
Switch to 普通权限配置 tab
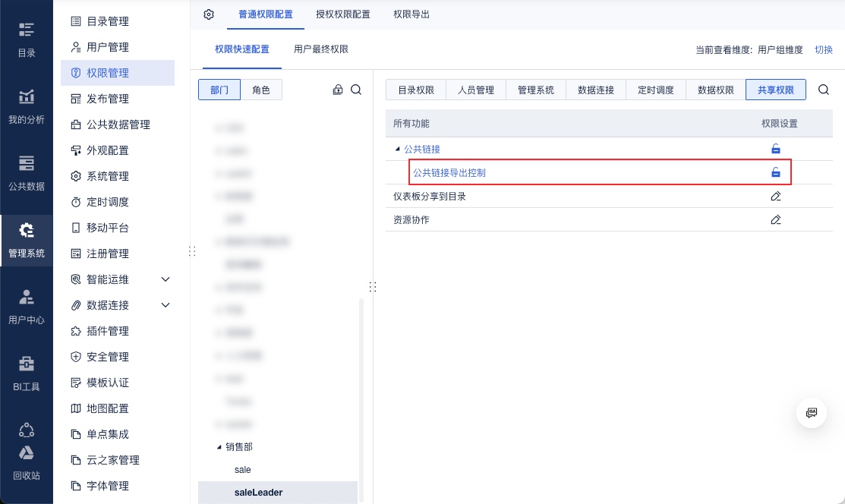point(266,14)
